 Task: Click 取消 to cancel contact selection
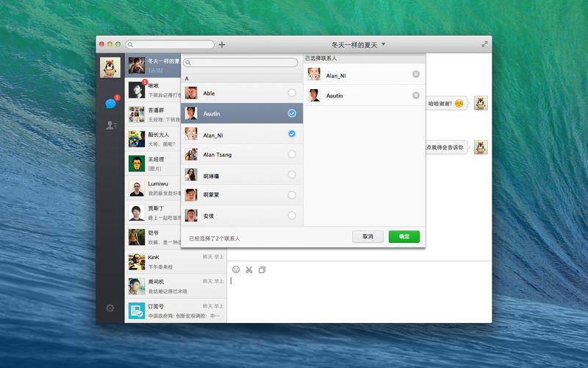tap(367, 236)
